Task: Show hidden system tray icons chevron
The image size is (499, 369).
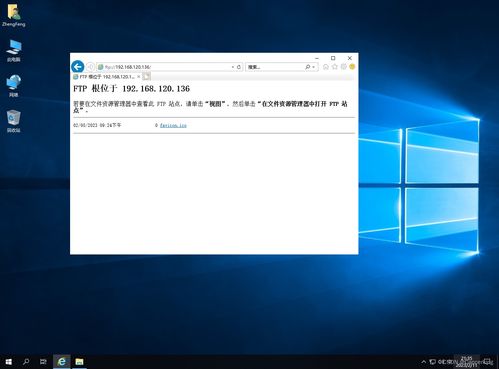Action: (424, 362)
